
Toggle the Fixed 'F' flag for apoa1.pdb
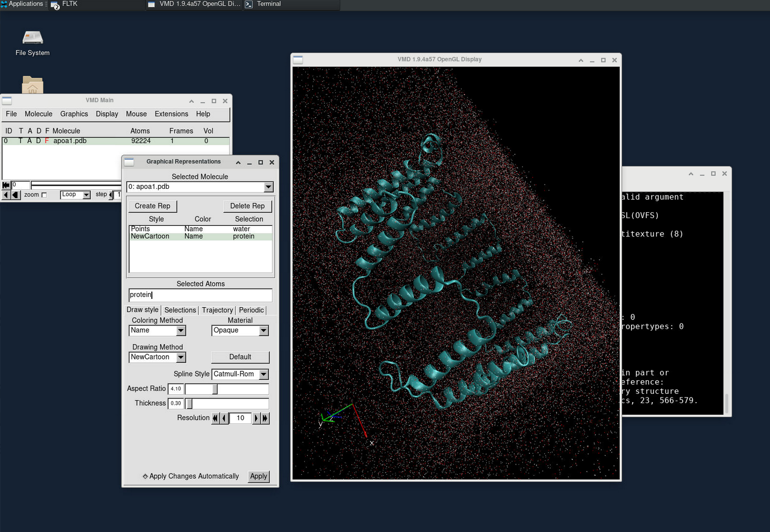[46, 141]
